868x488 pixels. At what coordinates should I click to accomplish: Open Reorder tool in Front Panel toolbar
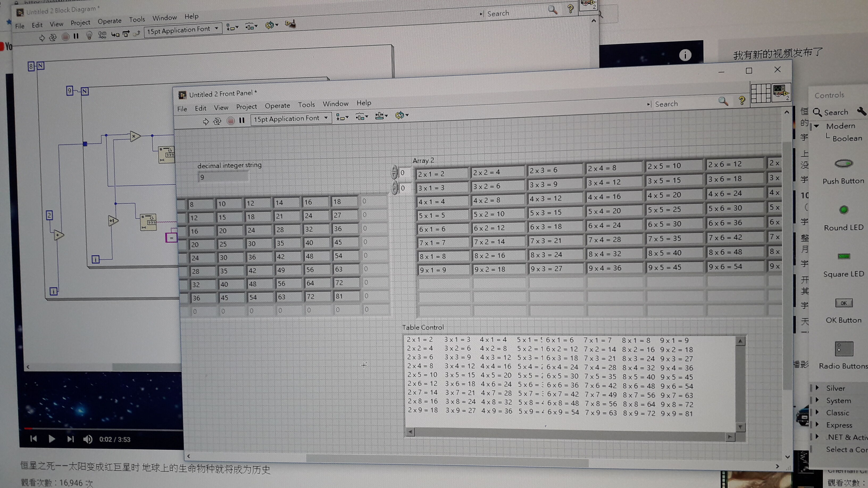(x=402, y=115)
